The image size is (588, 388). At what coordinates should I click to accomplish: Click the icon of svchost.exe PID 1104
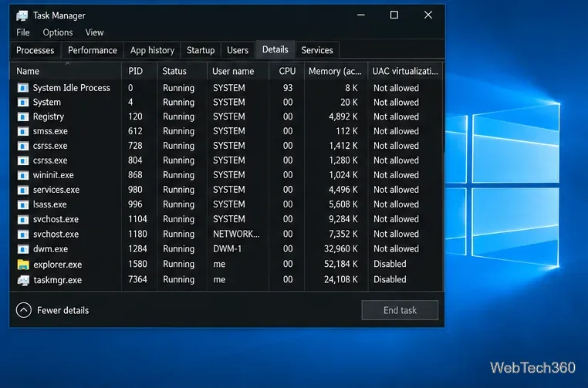tap(23, 219)
